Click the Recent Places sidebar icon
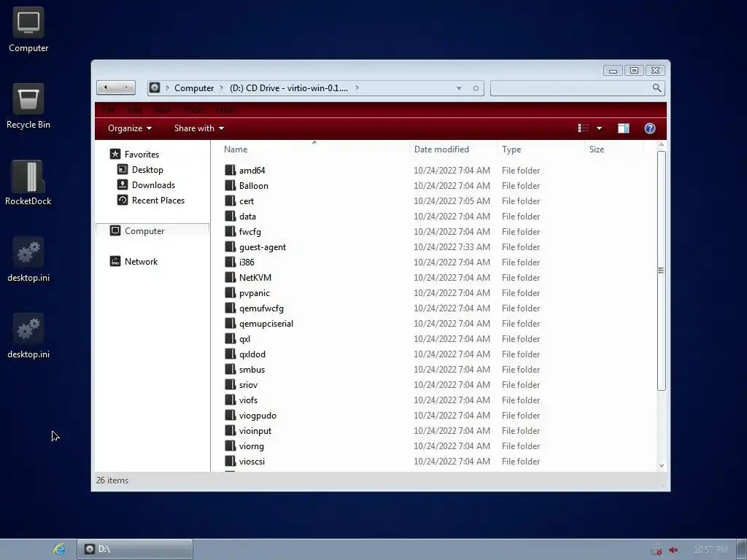This screenshot has height=560, width=747. tap(123, 200)
